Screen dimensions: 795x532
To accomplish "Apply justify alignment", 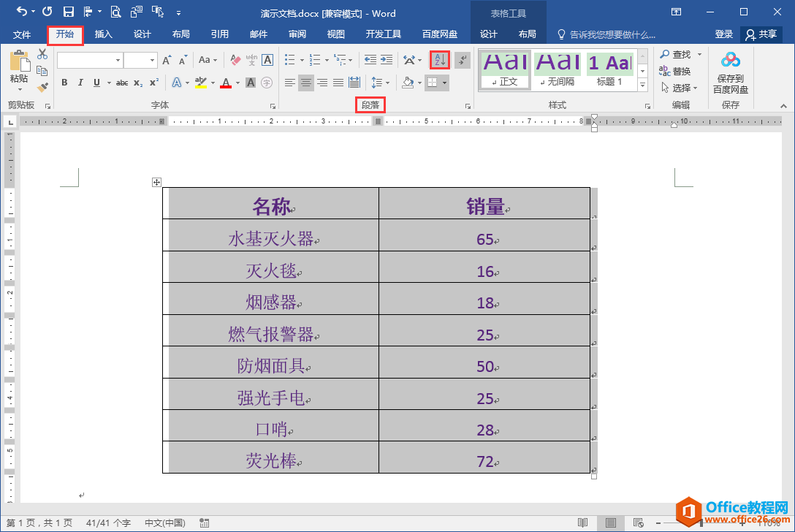I will click(x=338, y=83).
